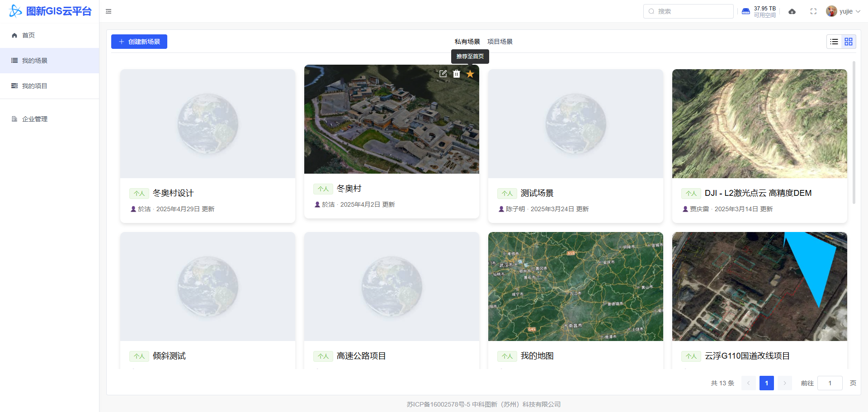Open the 冬奥村 scene thumbnail

click(392, 119)
